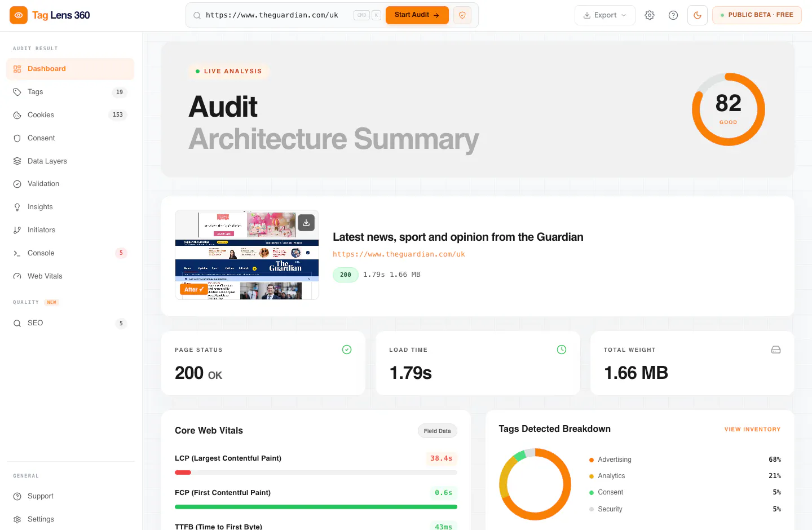The height and width of the screenshot is (530, 812).
Task: Click the sidebar Settings gear icon
Action: (17, 519)
